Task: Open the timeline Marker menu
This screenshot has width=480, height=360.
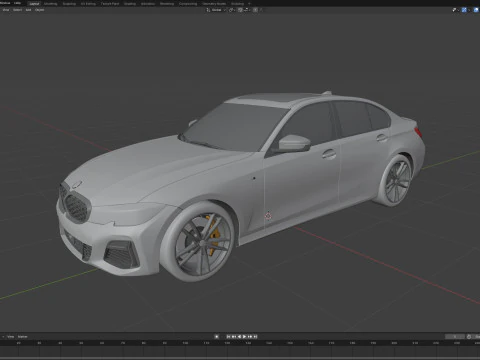Action: coord(23,337)
